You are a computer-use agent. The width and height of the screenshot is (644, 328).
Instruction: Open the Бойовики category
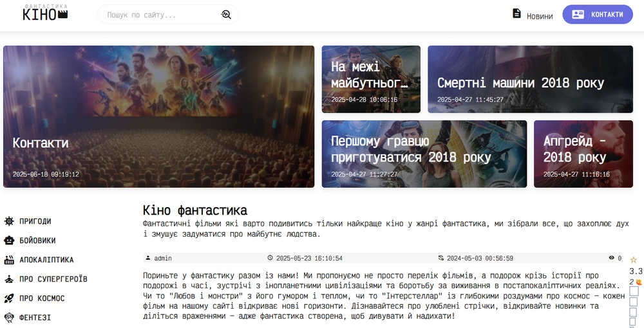coord(37,241)
